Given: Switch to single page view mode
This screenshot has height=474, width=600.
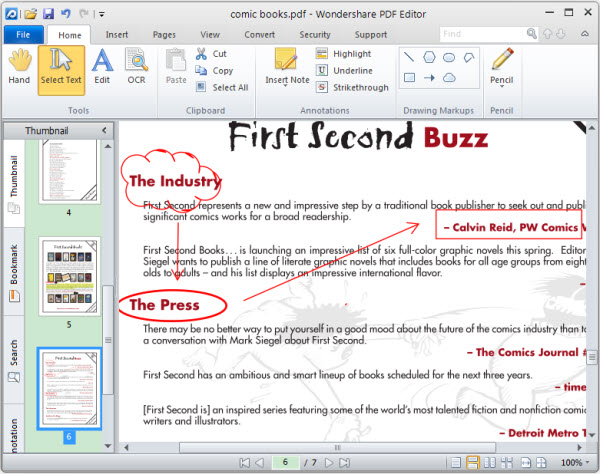Looking at the screenshot, I should click(456, 463).
